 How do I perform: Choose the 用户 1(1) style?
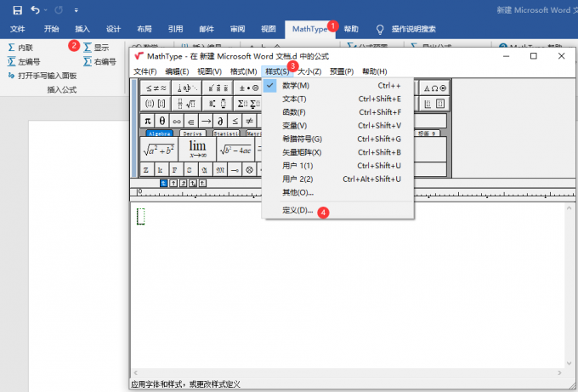[337, 166]
